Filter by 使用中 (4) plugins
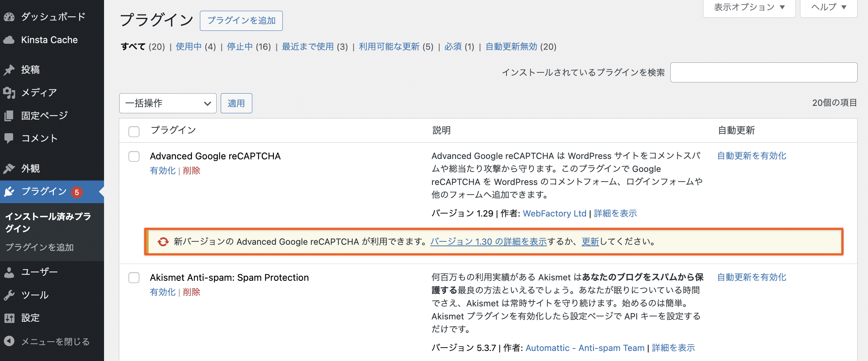This screenshot has width=868, height=361. [195, 47]
